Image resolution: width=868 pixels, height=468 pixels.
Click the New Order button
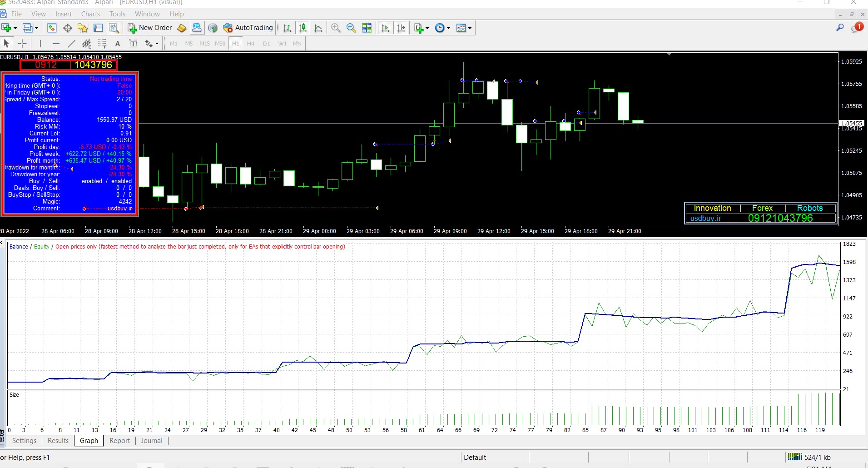point(150,28)
